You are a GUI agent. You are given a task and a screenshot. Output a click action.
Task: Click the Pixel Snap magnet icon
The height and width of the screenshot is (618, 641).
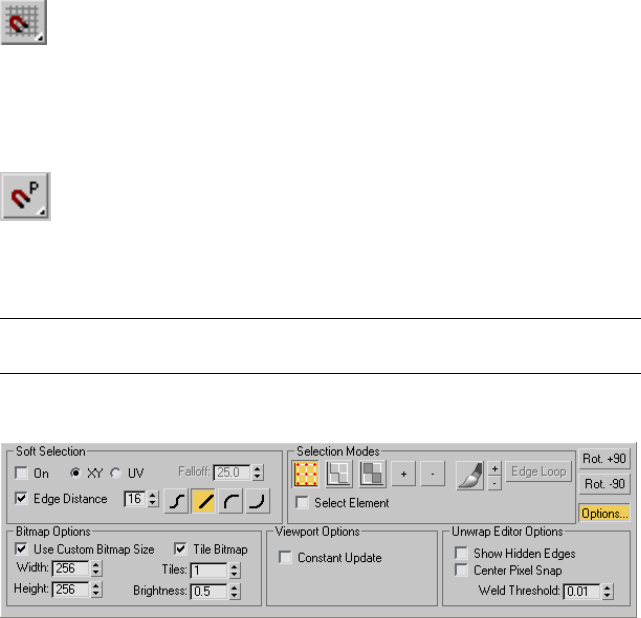pyautogui.click(x=25, y=197)
